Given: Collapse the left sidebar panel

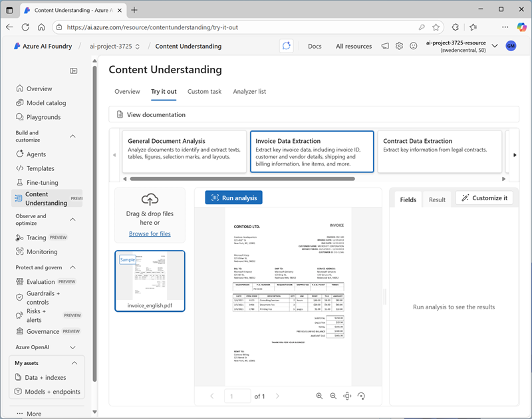Looking at the screenshot, I should click(x=74, y=70).
